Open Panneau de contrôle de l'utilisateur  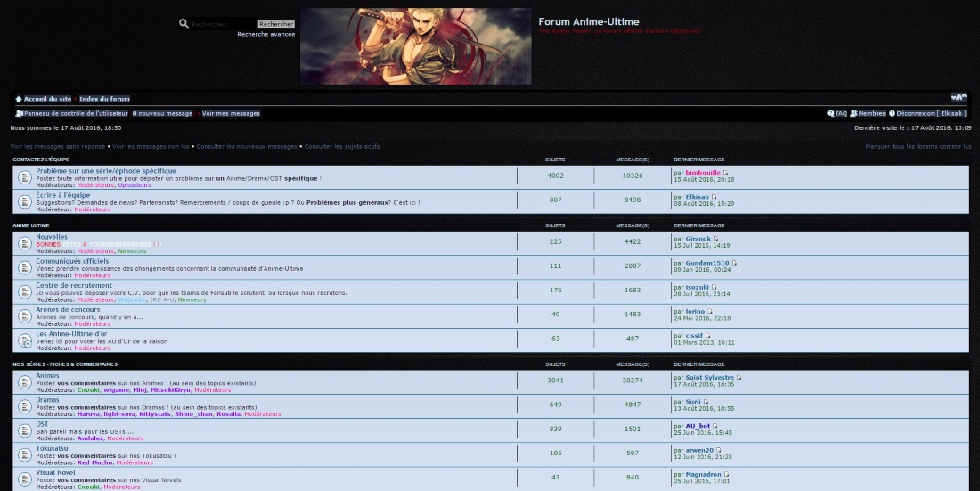[76, 113]
